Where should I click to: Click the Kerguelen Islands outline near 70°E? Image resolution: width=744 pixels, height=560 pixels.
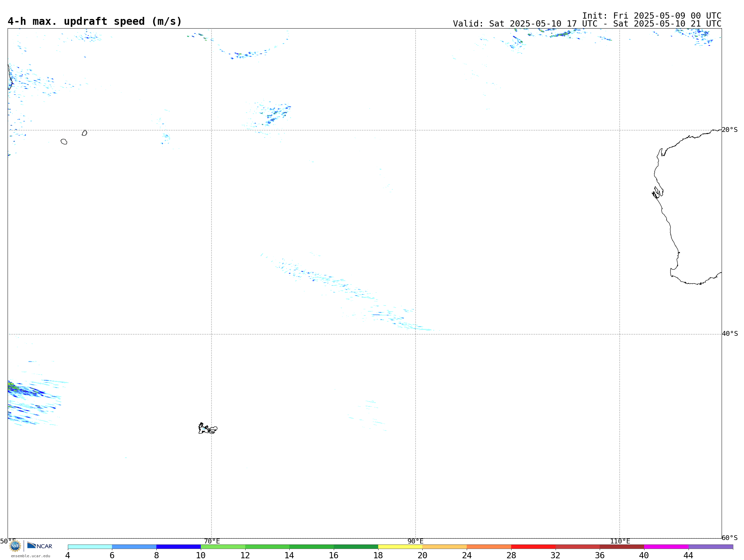pos(208,428)
